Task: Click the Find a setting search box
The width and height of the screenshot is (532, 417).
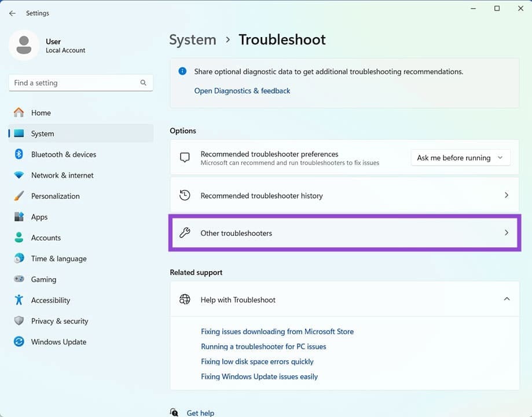Action: (80, 82)
